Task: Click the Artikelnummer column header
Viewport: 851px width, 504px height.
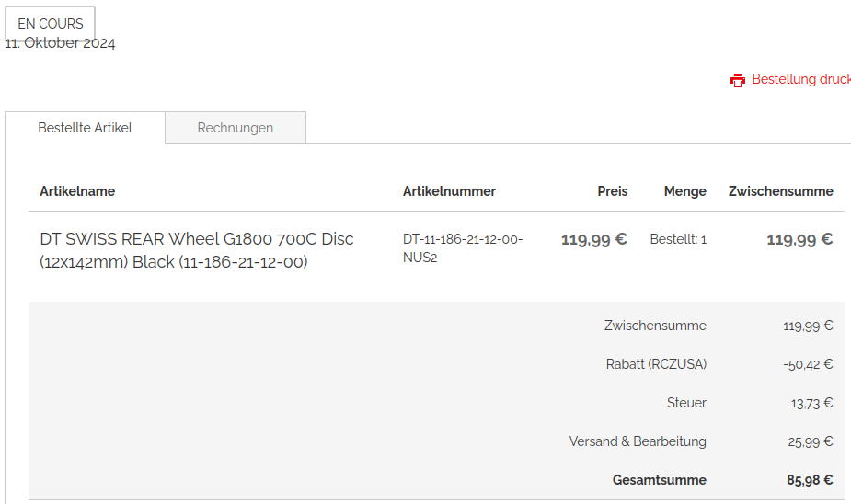Action: tap(449, 191)
